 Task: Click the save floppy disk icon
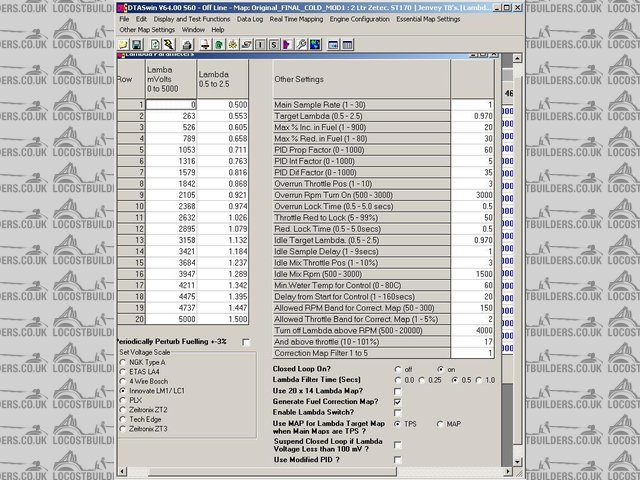136,44
